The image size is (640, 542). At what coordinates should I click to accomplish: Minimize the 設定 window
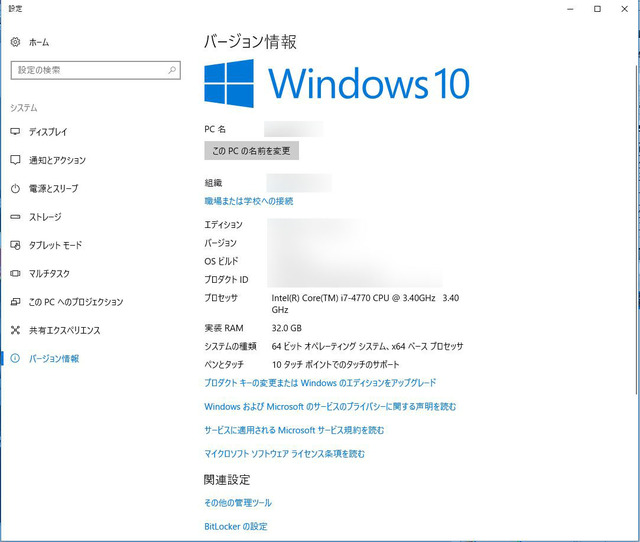point(571,9)
